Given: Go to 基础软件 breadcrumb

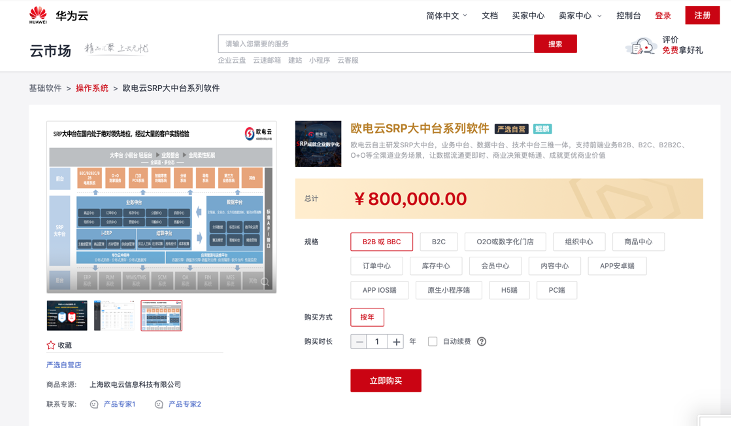Looking at the screenshot, I should pyautogui.click(x=45, y=88).
